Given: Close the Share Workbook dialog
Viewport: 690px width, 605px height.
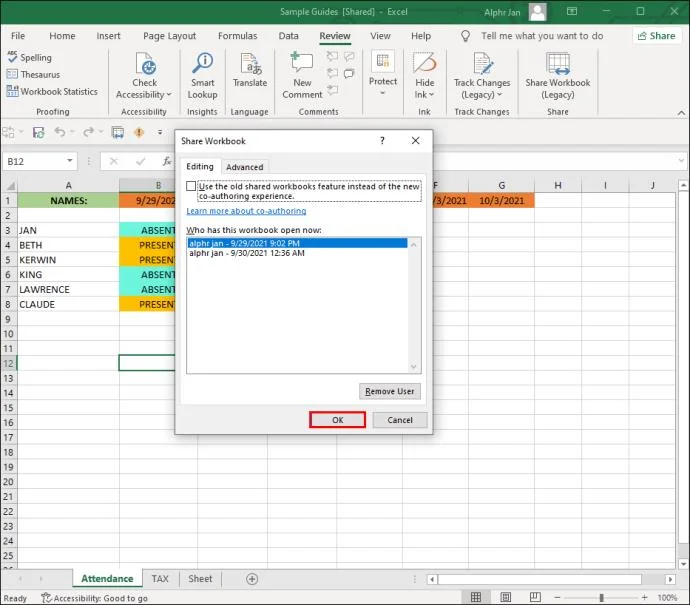Looking at the screenshot, I should [x=415, y=141].
